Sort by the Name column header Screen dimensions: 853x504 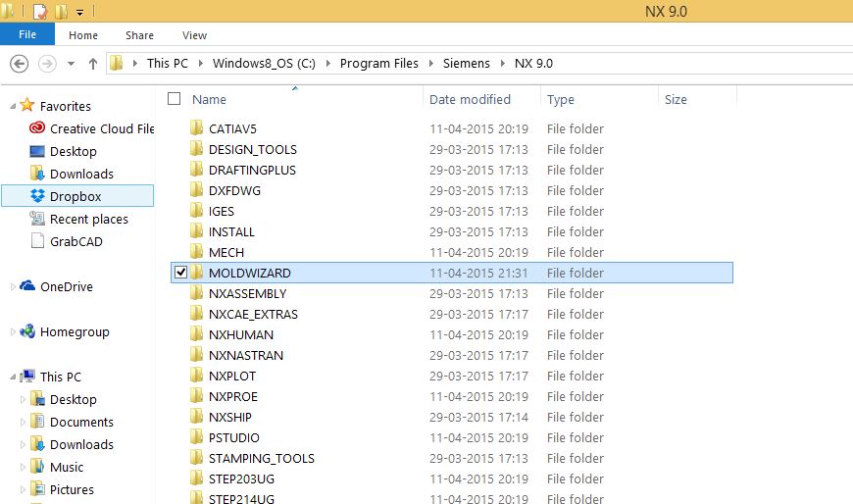click(209, 100)
